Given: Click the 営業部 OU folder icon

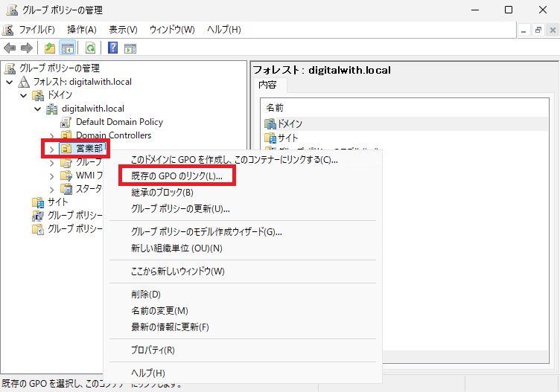Looking at the screenshot, I should (x=66, y=149).
